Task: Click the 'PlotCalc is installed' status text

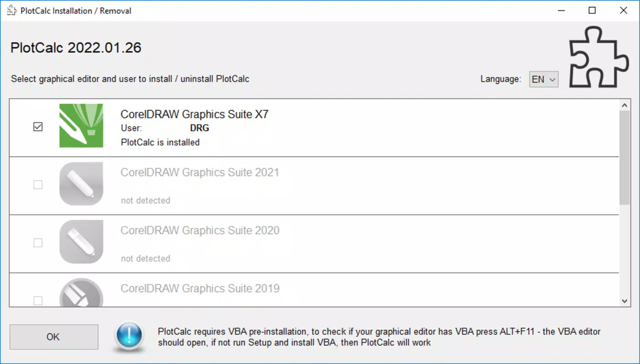Action: coord(160,142)
